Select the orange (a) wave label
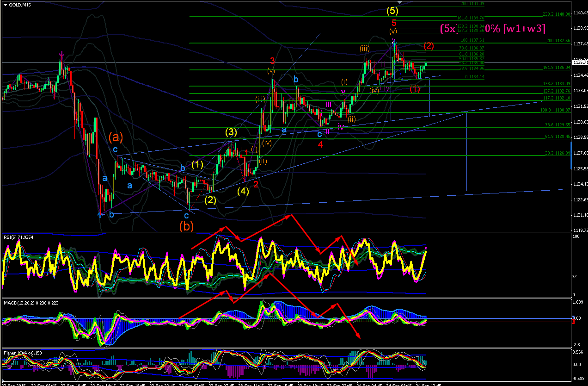 click(116, 137)
